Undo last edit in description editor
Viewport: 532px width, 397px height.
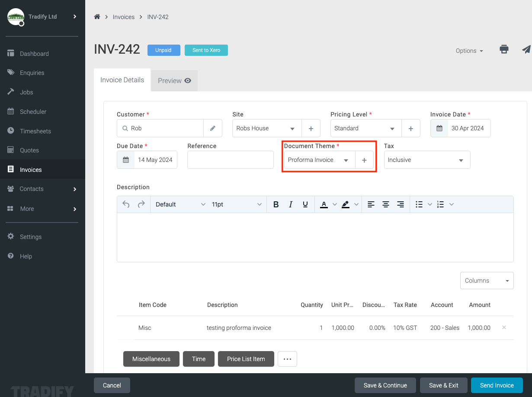click(126, 204)
